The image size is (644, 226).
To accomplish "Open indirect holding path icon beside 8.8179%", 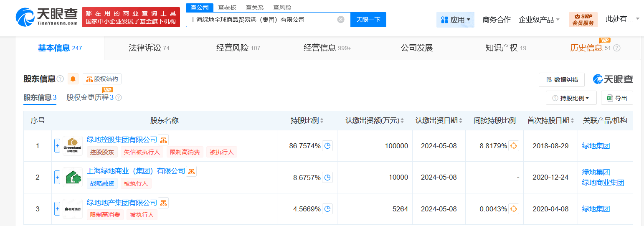I will 514,146.
